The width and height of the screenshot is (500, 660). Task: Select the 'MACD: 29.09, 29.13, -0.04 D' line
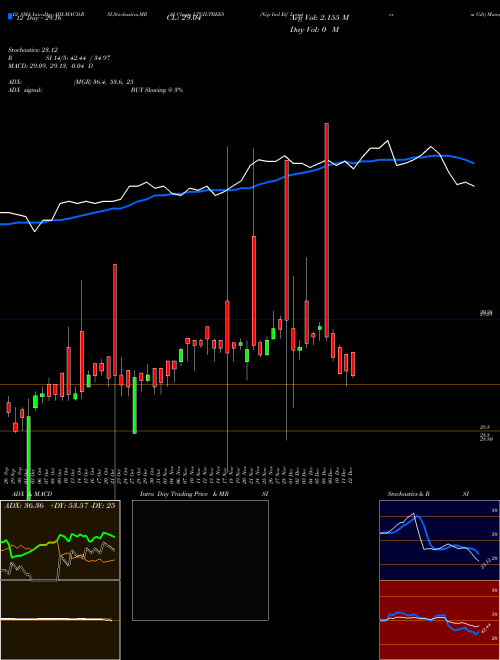point(51,66)
